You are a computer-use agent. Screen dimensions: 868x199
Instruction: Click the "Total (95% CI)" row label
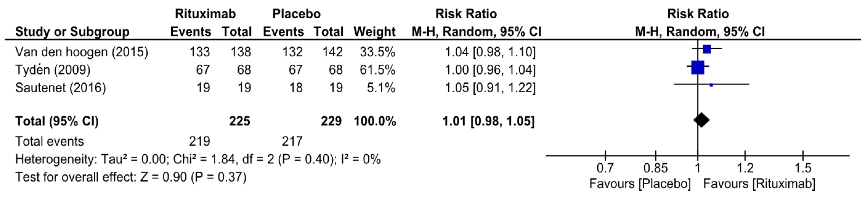click(57, 121)
